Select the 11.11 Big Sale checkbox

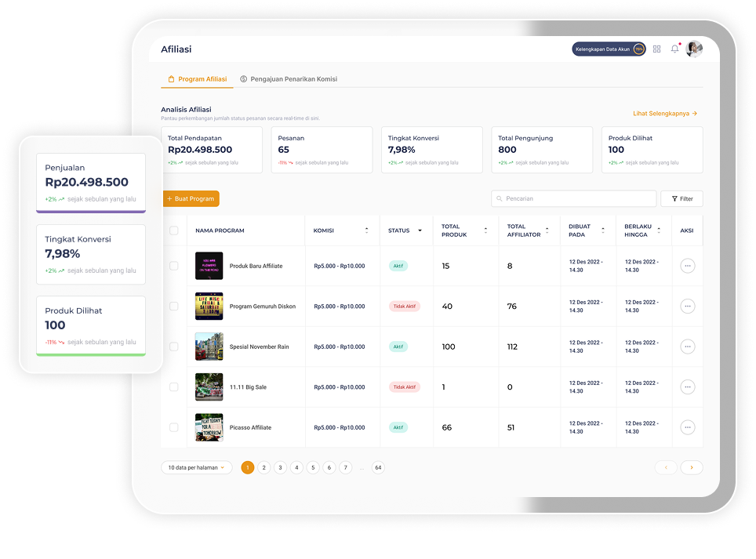[x=174, y=387]
